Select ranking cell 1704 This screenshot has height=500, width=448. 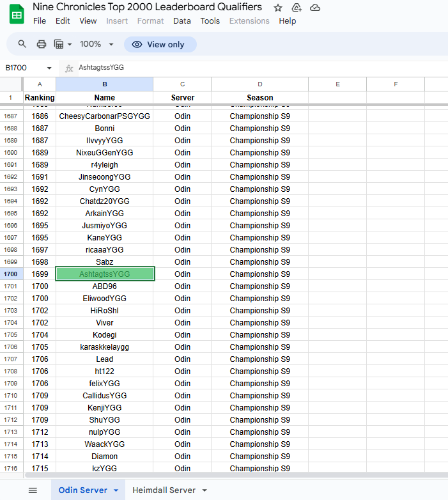tap(40, 335)
